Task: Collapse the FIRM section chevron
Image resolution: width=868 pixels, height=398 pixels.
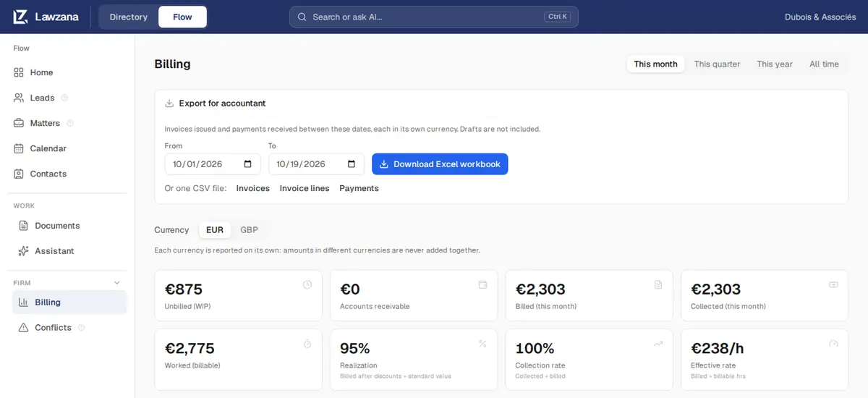Action: pyautogui.click(x=117, y=283)
